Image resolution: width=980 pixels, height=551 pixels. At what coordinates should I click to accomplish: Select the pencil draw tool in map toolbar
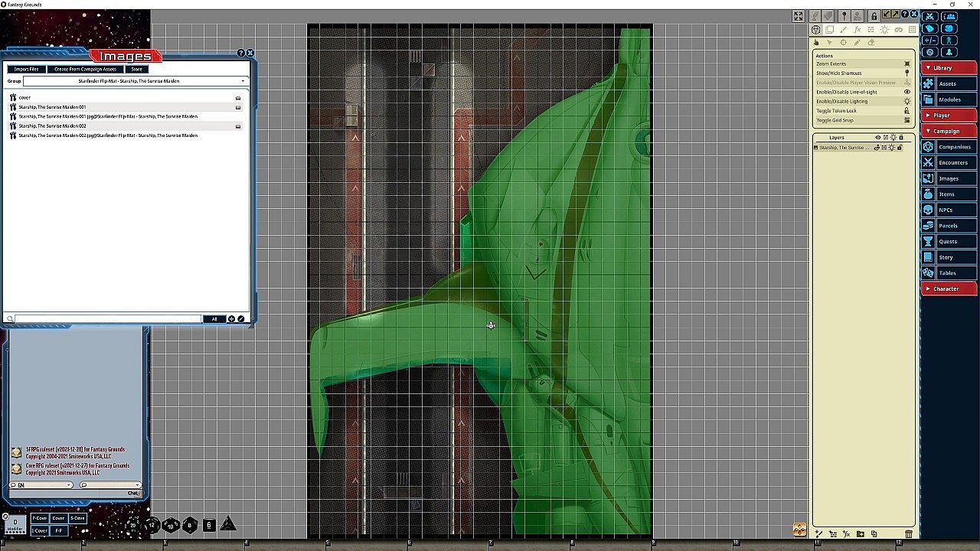click(857, 43)
